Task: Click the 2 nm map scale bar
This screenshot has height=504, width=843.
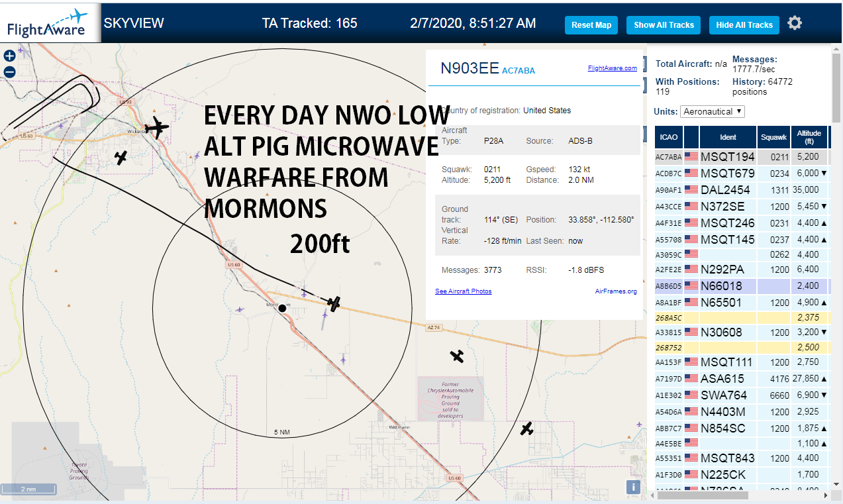Action: (28, 489)
